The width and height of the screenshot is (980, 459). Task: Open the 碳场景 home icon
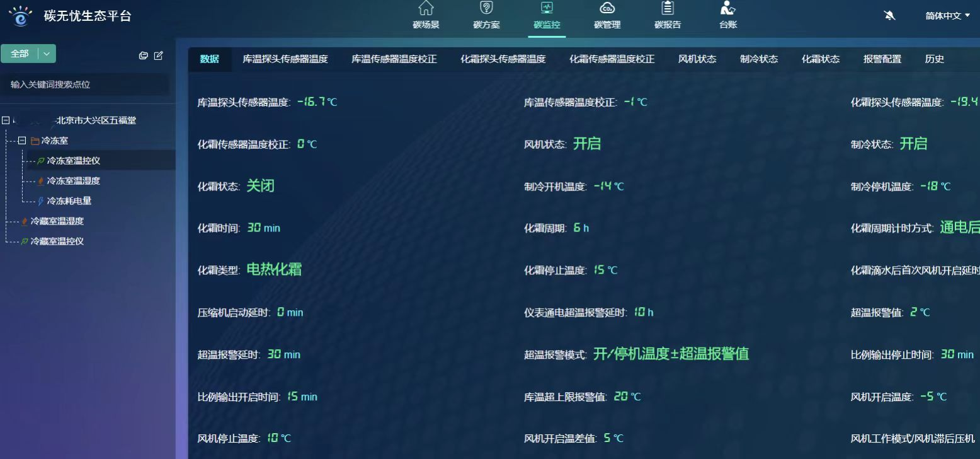pos(426,9)
